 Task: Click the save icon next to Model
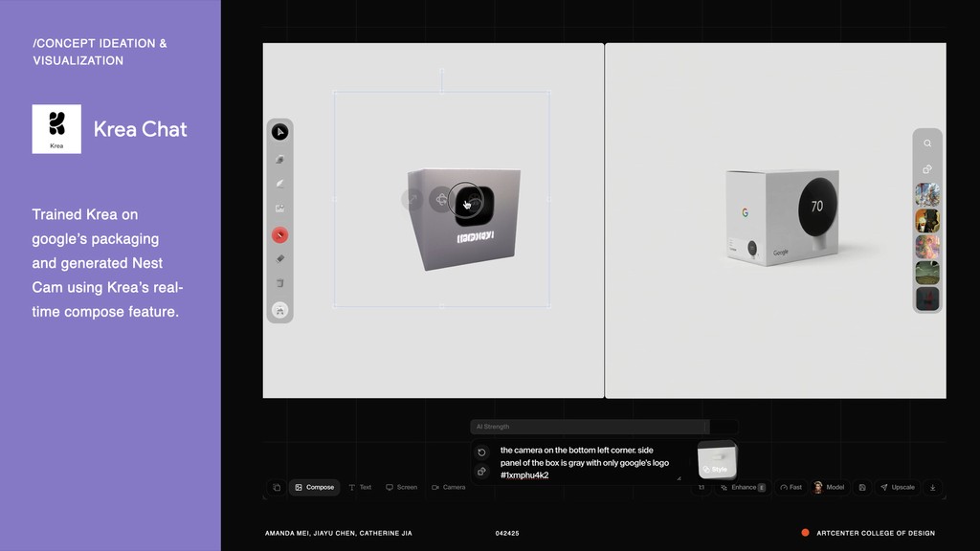point(862,487)
